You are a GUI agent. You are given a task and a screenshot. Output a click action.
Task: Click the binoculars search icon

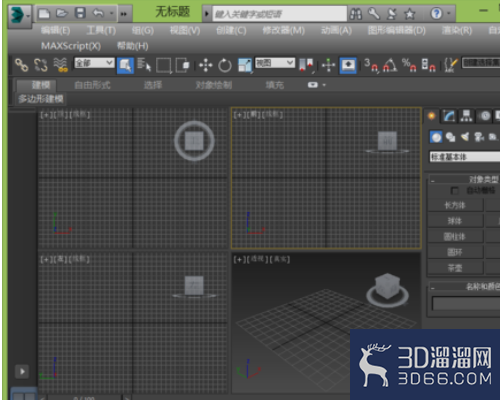(356, 14)
